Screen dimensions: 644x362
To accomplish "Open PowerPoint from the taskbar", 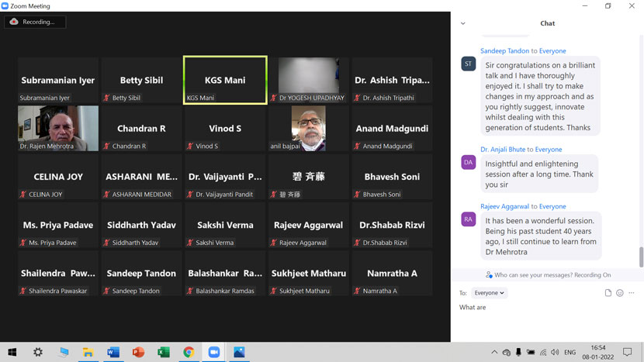I will [138, 352].
